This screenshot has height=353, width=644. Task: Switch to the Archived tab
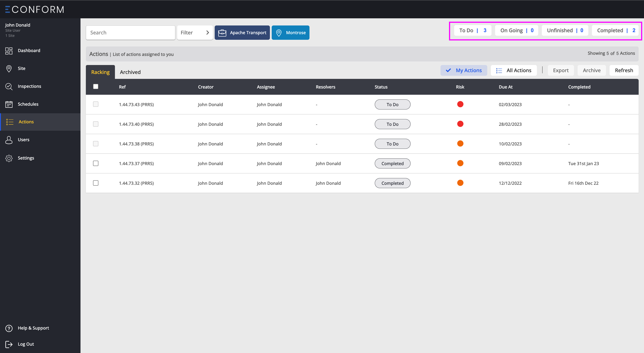coord(130,72)
